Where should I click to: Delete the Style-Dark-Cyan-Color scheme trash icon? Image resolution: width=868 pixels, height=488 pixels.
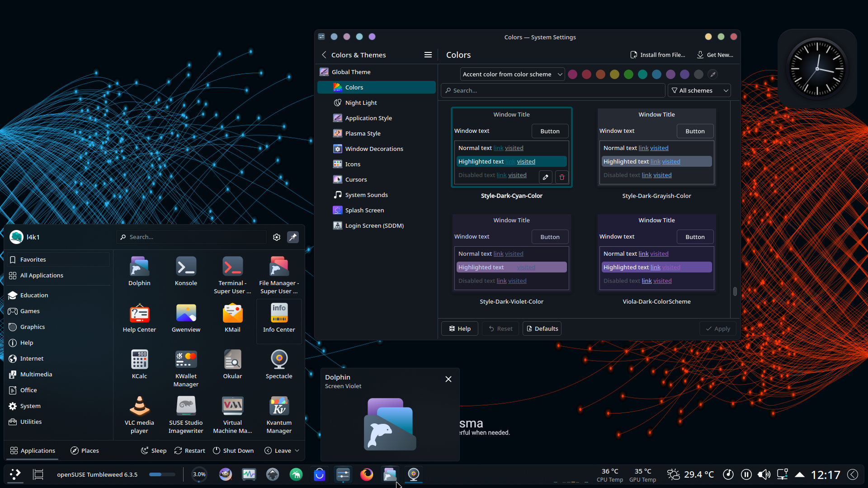point(562,177)
